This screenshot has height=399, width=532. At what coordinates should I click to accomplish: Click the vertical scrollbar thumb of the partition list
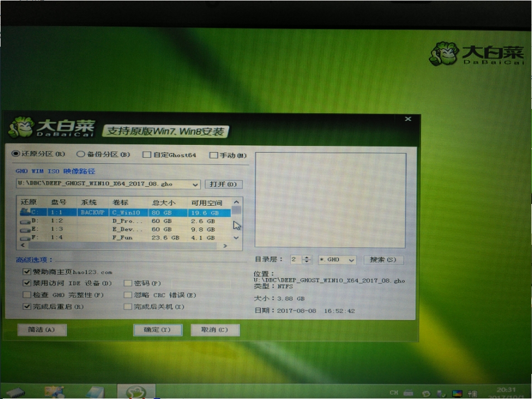click(x=236, y=210)
